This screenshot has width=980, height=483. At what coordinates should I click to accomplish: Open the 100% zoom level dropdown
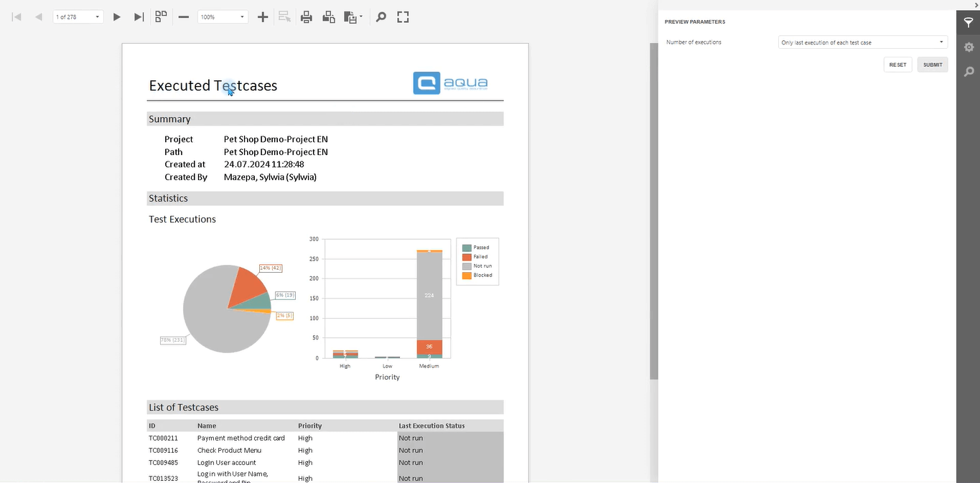[223, 17]
